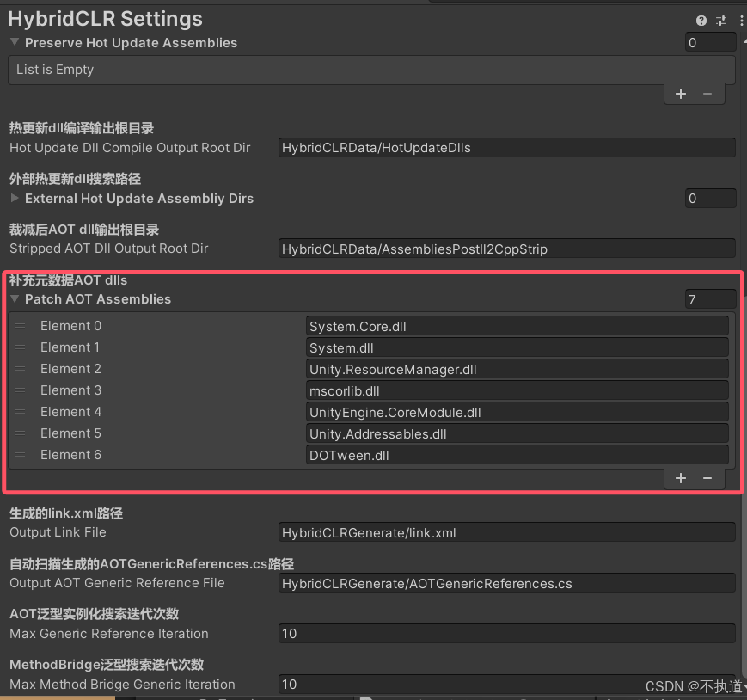Grab the drag handle of Element 0
This screenshot has width=747, height=700.
pos(20,326)
